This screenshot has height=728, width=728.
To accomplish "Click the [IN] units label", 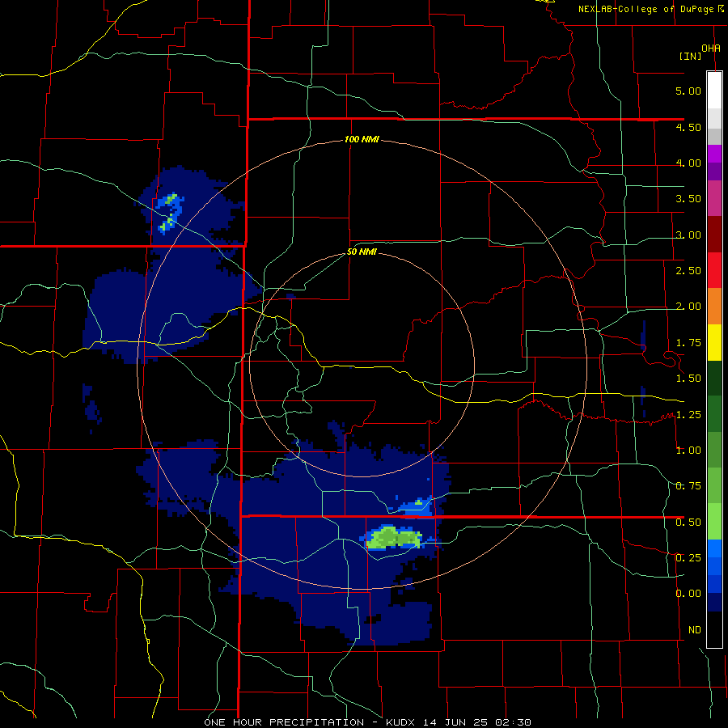I will pyautogui.click(x=690, y=56).
